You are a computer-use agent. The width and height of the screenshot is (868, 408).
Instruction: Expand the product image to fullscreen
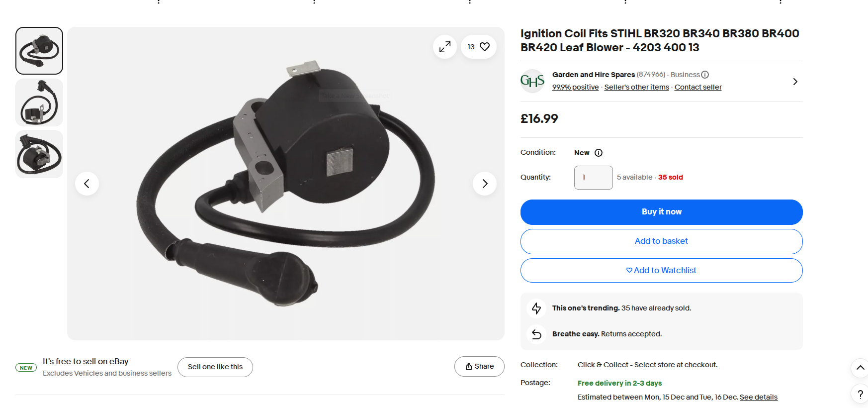click(x=445, y=47)
